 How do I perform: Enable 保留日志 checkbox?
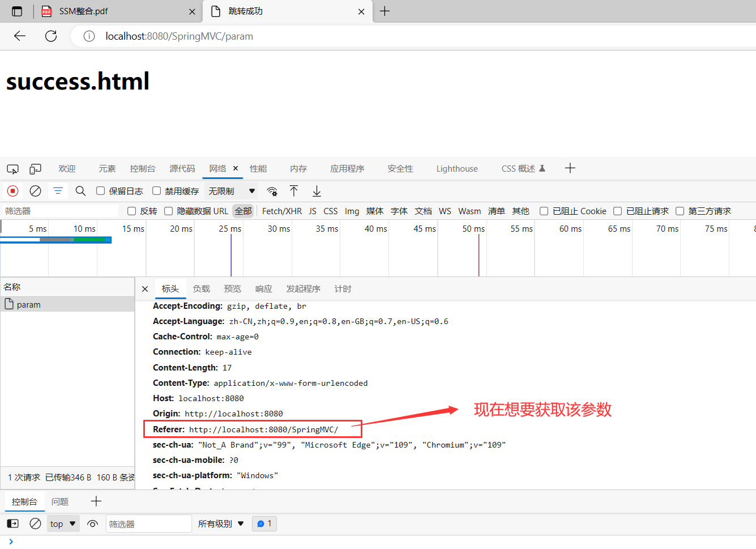(100, 191)
